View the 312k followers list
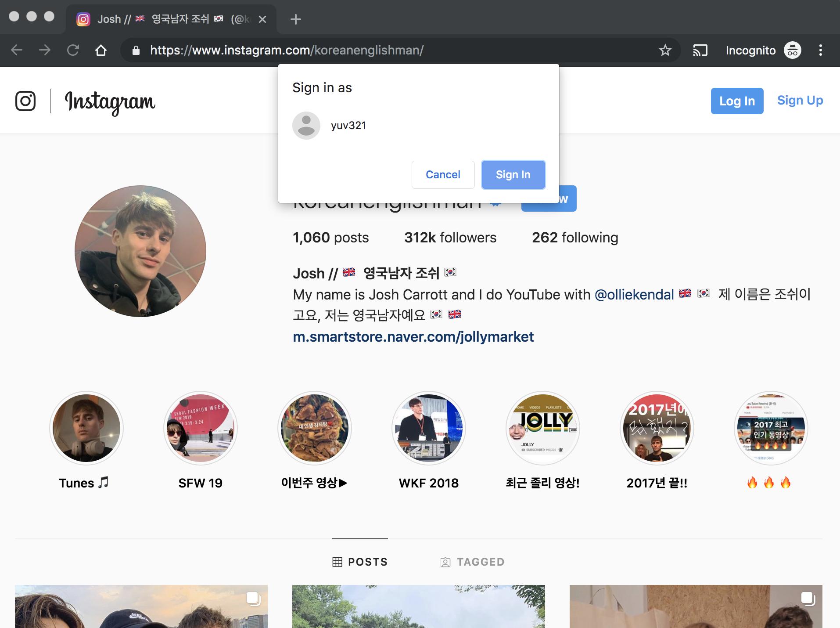Screen dimensions: 840x628 pos(450,238)
